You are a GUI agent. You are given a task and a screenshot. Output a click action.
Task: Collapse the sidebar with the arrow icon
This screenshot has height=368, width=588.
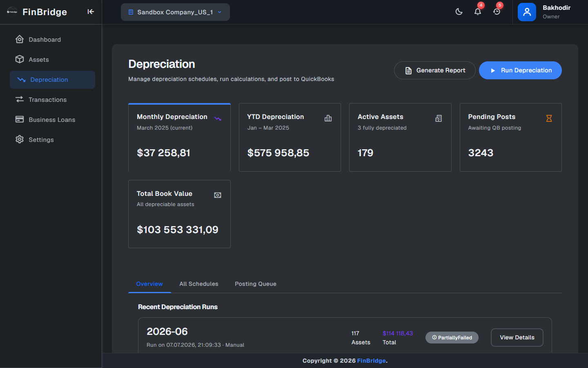[x=91, y=12]
